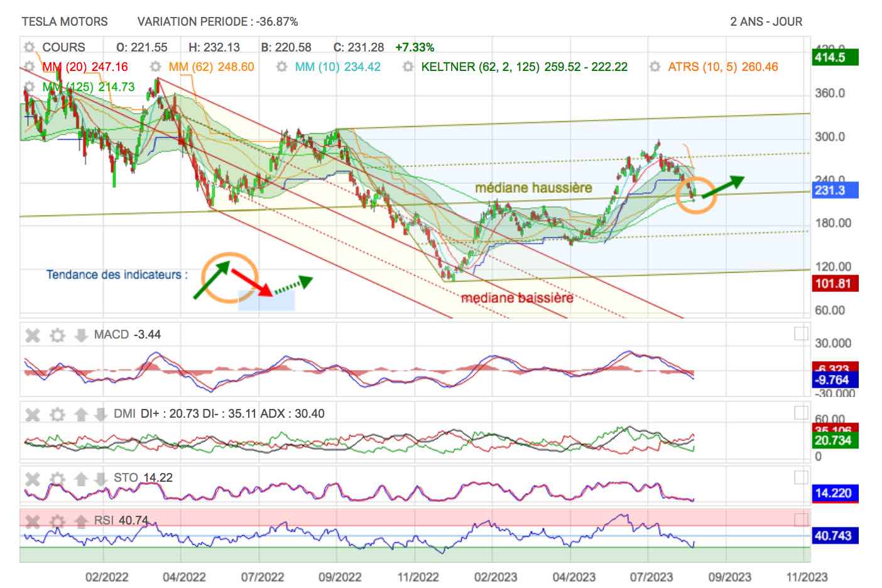Click the COURS label
Image resolution: width=882 pixels, height=588 pixels.
click(63, 47)
